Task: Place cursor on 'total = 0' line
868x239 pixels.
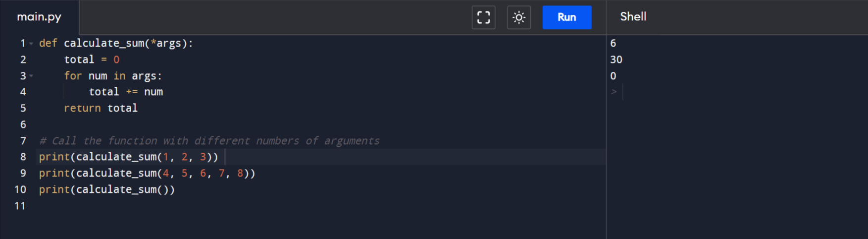Action: click(x=92, y=60)
